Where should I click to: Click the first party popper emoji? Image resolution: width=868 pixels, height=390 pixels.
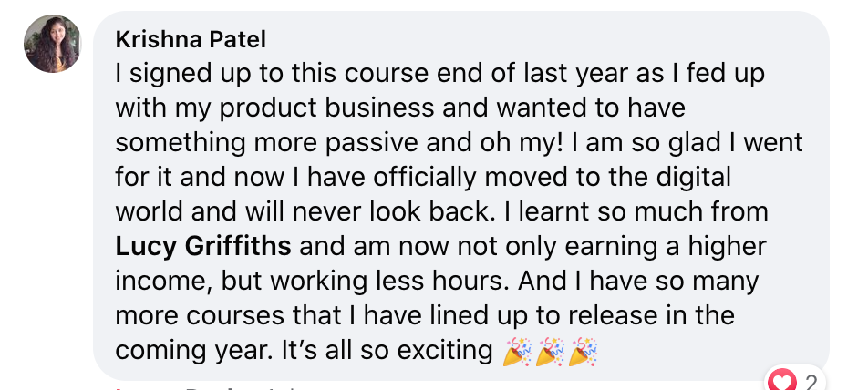pos(517,352)
